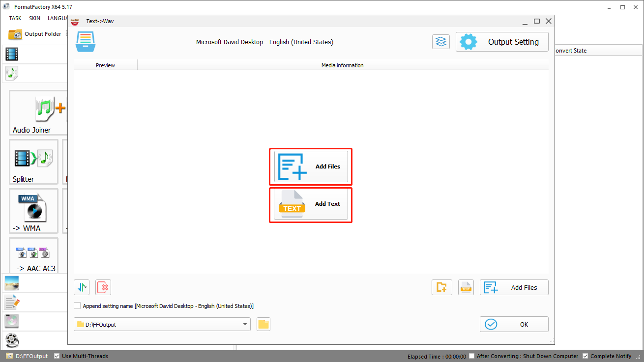Choose the -> AAC AC3 conversion tile
The height and width of the screenshot is (362, 644).
33,256
